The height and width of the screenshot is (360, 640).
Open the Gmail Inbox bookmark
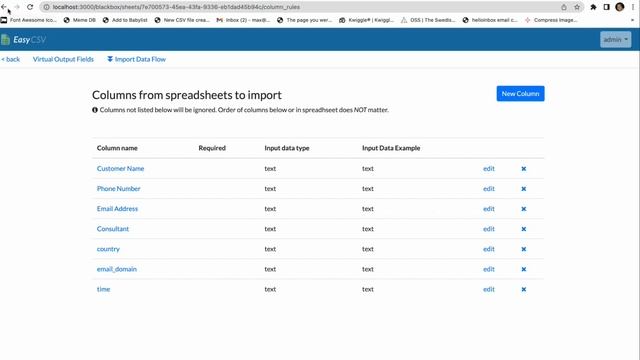[x=243, y=20]
